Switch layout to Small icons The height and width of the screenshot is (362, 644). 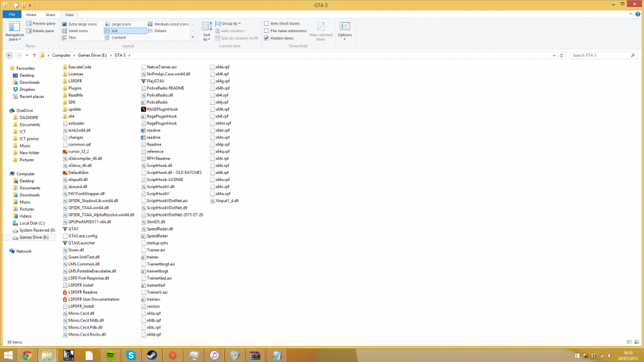pos(75,31)
